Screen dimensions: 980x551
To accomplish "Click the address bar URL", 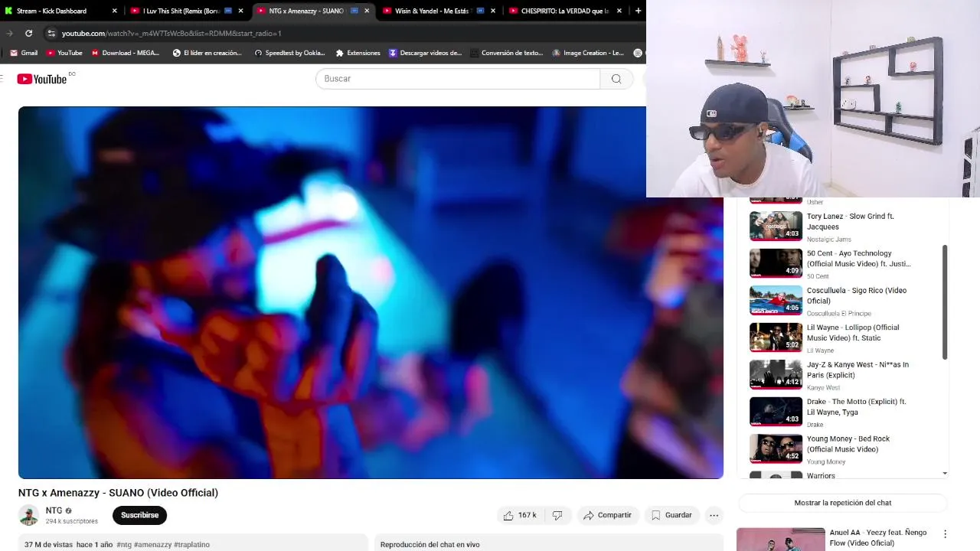I will point(171,34).
